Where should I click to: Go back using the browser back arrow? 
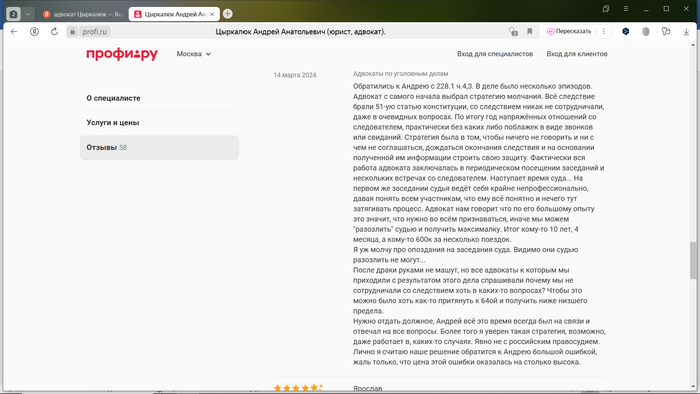(14, 32)
